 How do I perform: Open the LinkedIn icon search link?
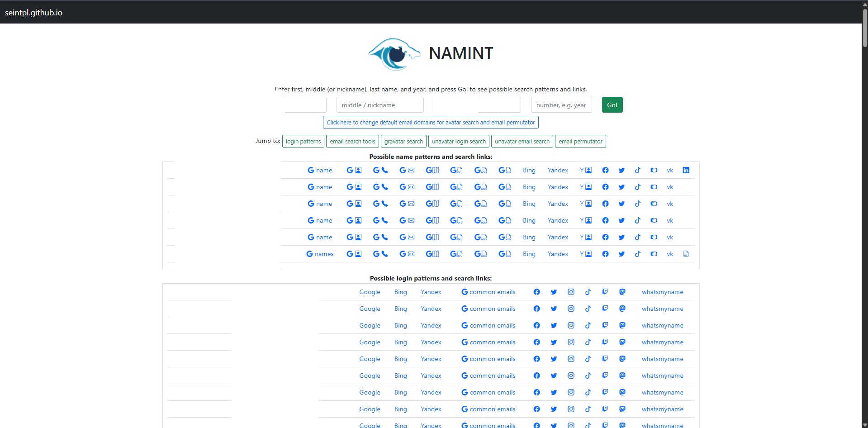pos(686,170)
